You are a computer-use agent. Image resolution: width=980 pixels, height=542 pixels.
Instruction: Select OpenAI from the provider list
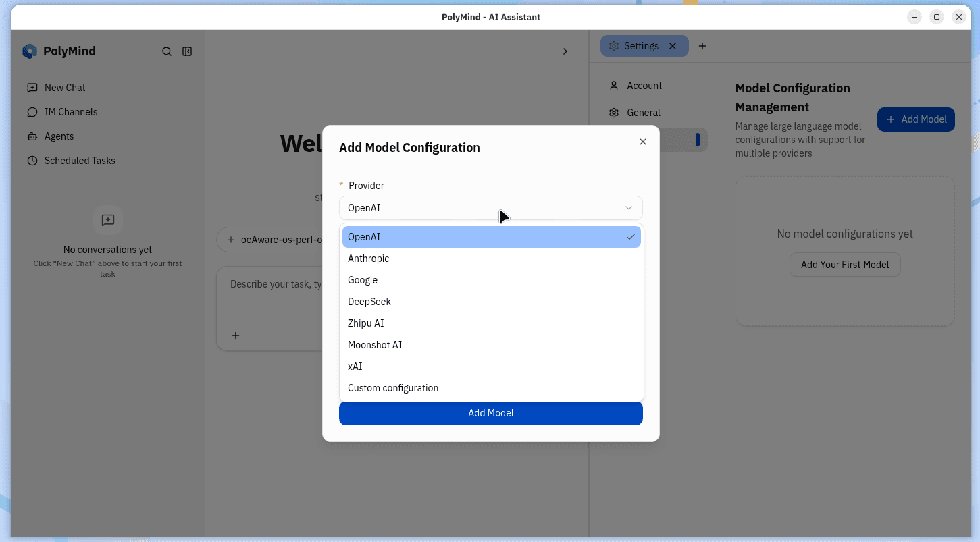tap(492, 237)
